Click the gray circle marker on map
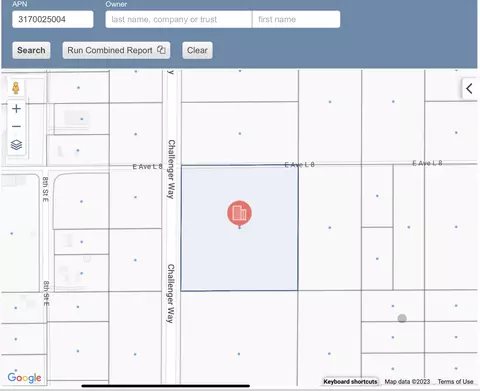The height and width of the screenshot is (391, 480). tap(402, 318)
